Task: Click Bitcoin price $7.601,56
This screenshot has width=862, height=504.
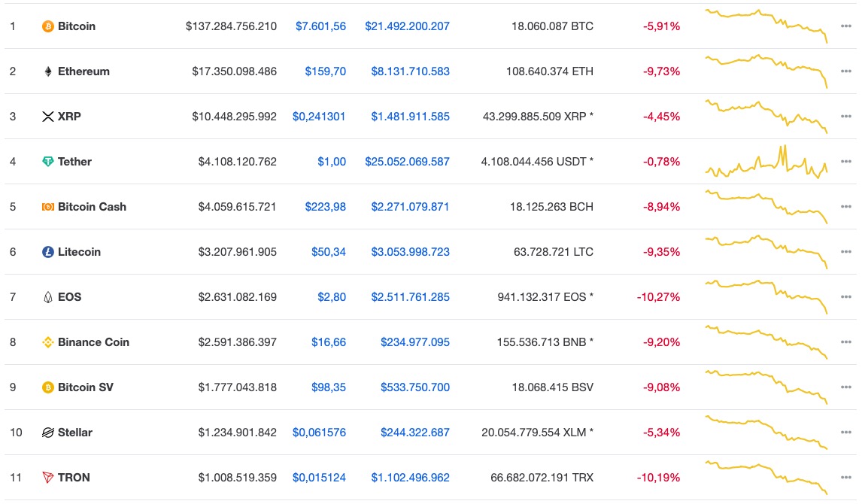Action: 320,26
